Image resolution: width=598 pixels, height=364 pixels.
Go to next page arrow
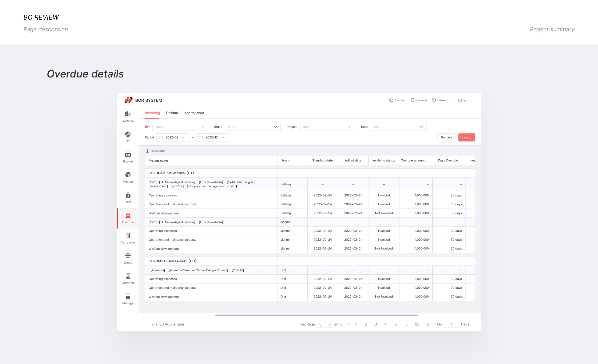click(x=428, y=324)
